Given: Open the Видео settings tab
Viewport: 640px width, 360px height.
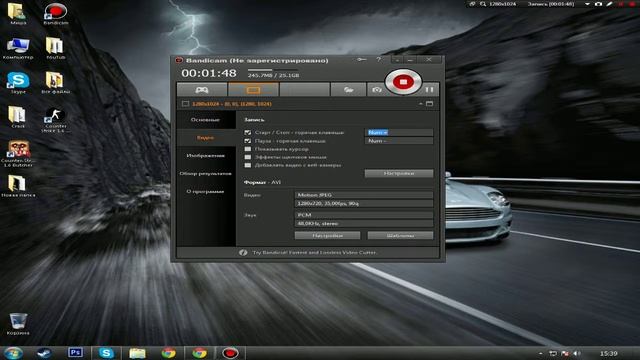Looking at the screenshot, I should click(205, 138).
